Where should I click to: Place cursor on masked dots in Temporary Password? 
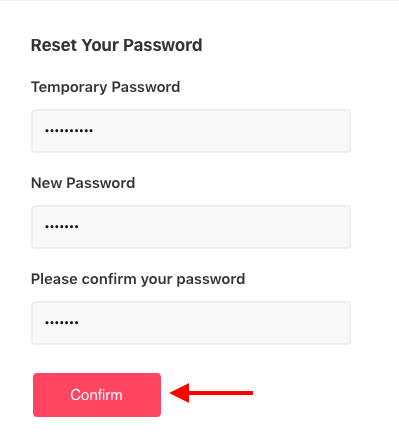pos(69,131)
